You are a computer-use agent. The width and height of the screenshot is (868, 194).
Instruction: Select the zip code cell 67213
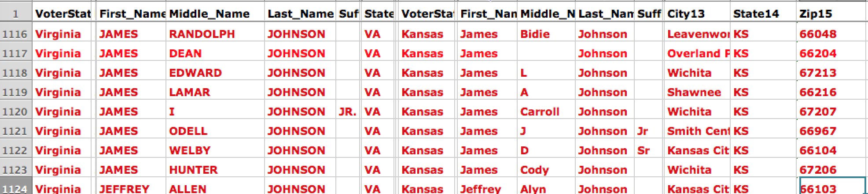point(818,73)
